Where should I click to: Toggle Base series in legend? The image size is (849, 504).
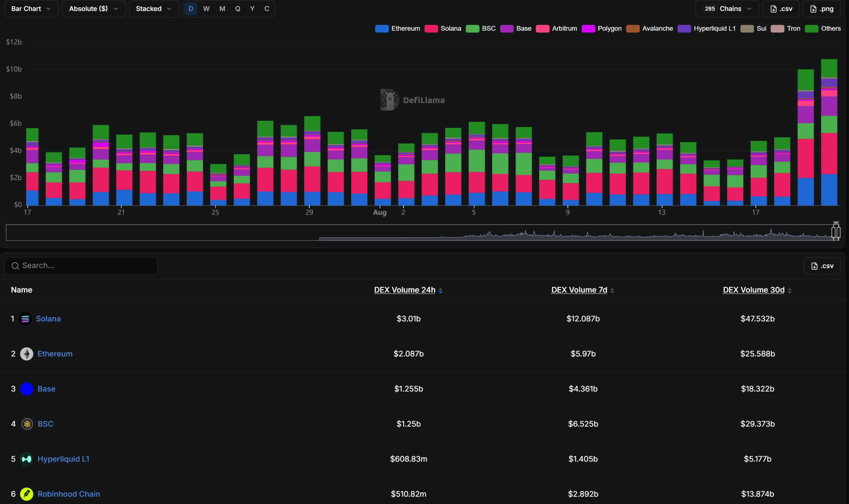pos(516,28)
